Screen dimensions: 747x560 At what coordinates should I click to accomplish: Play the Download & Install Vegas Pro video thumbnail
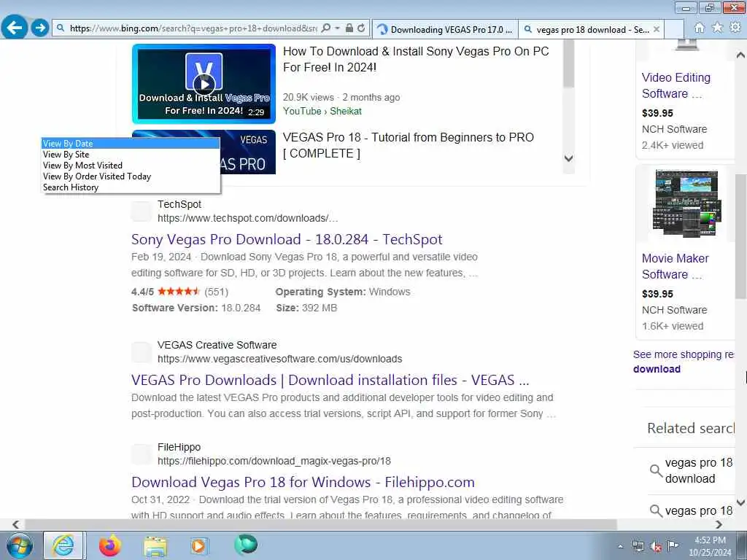click(204, 84)
